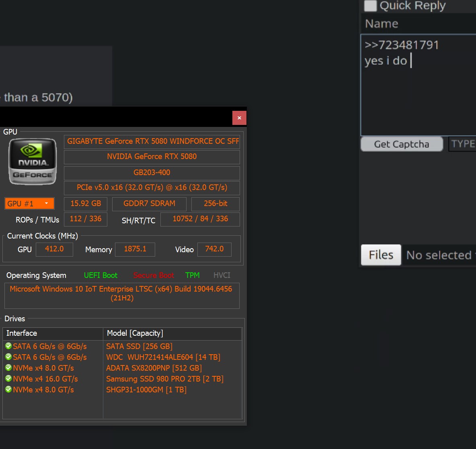Select the Samsung SSD 980 PRO 2TB drive
The image size is (476, 449).
[x=165, y=379]
